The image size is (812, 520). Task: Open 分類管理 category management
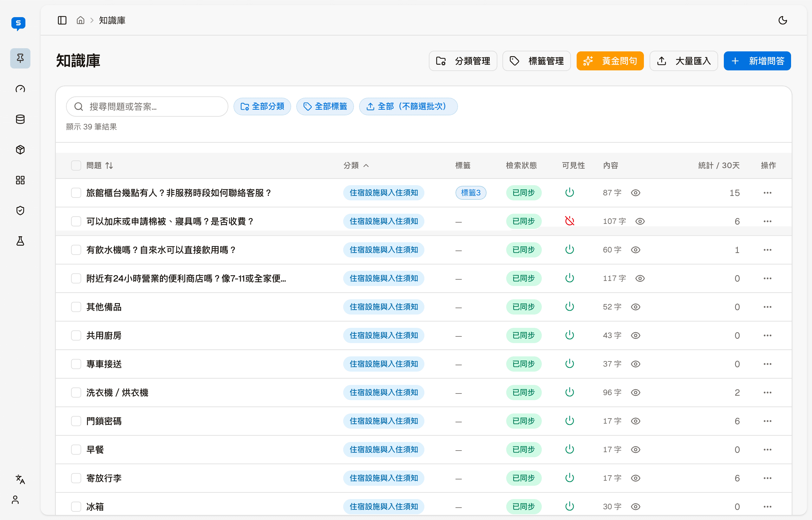(x=463, y=61)
